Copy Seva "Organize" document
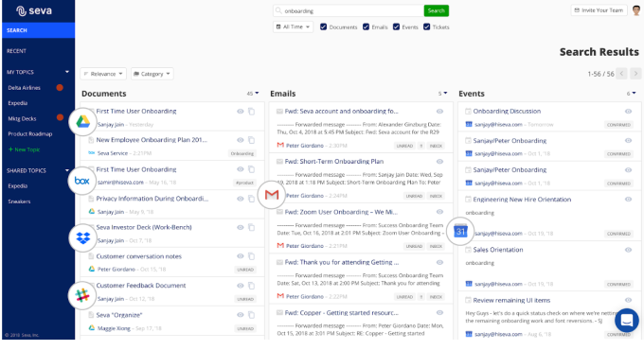This screenshot has width=644, height=350. [251, 315]
